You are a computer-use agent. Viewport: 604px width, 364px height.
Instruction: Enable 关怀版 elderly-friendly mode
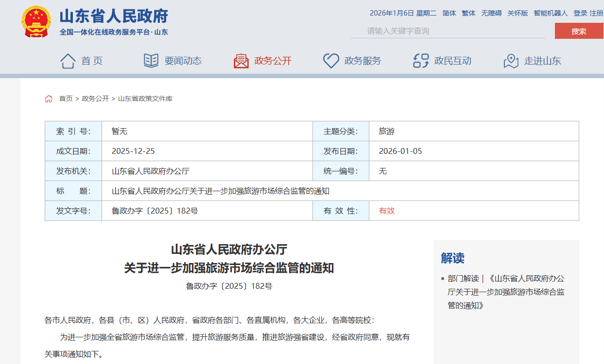click(x=518, y=13)
